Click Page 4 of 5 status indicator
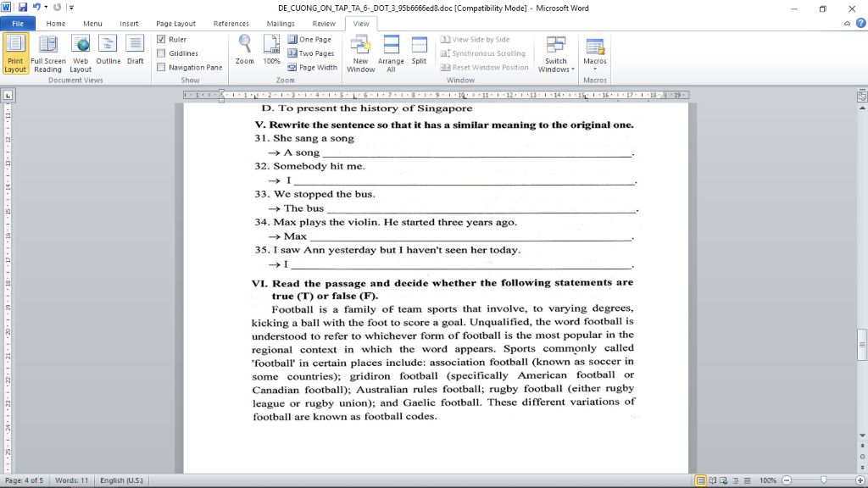Image resolution: width=868 pixels, height=488 pixels. coord(24,480)
